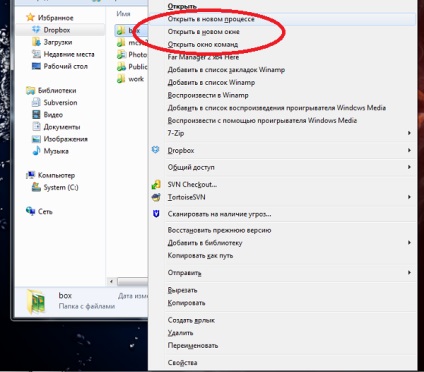Expand the TortoiseSVN submenu arrow
This screenshot has width=424, height=372.
tap(409, 197)
